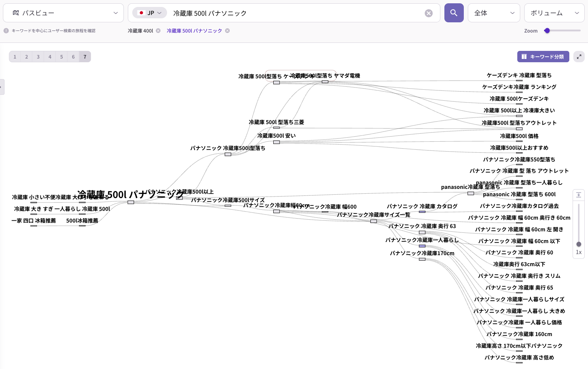Viewport: 588px width, 369px height.
Task: Click the purple search magnifier button
Action: pyautogui.click(x=454, y=13)
